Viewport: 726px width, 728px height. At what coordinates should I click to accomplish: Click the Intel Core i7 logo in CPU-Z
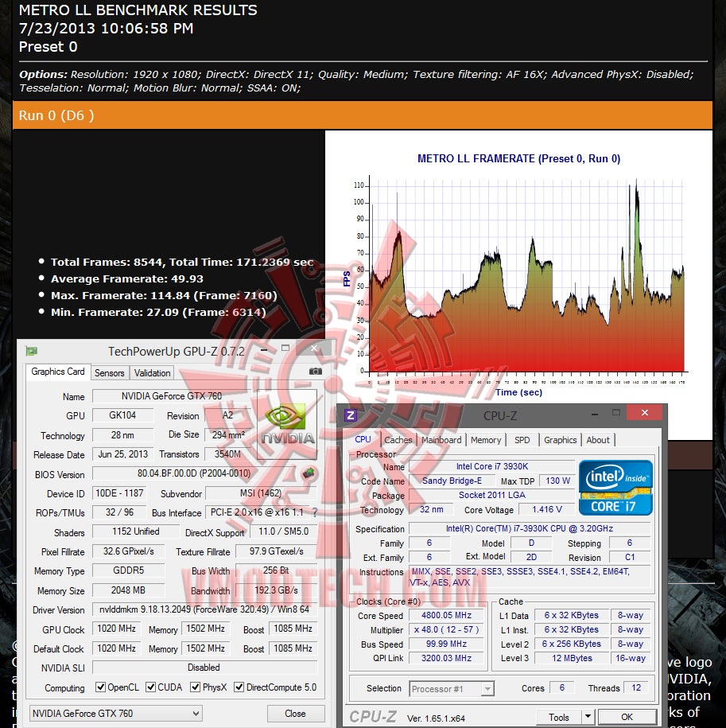coord(615,488)
